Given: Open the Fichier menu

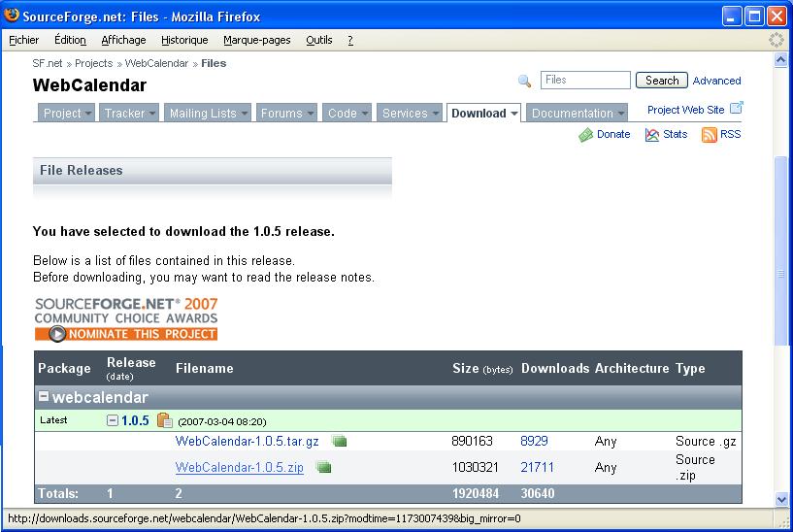Looking at the screenshot, I should coord(23,40).
